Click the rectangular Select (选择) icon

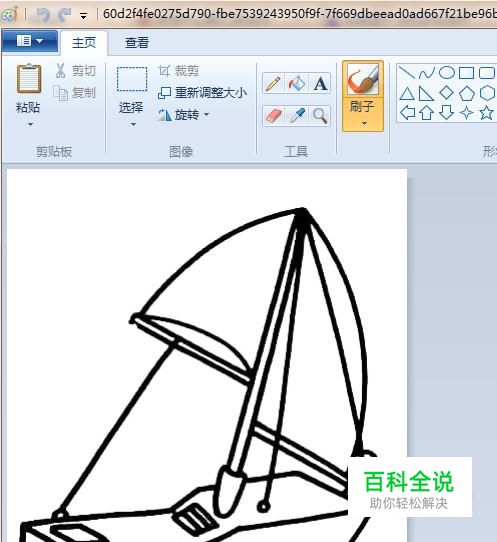tap(132, 80)
